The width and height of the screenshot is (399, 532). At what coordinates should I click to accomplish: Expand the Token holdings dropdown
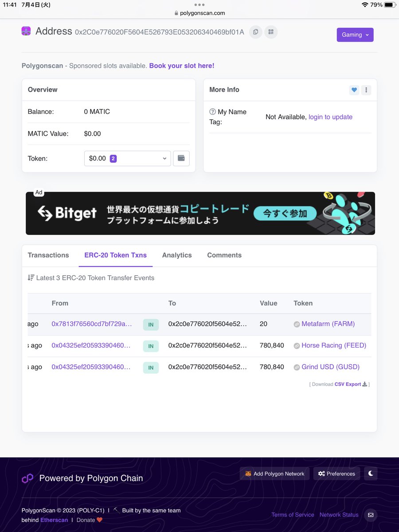click(x=128, y=158)
